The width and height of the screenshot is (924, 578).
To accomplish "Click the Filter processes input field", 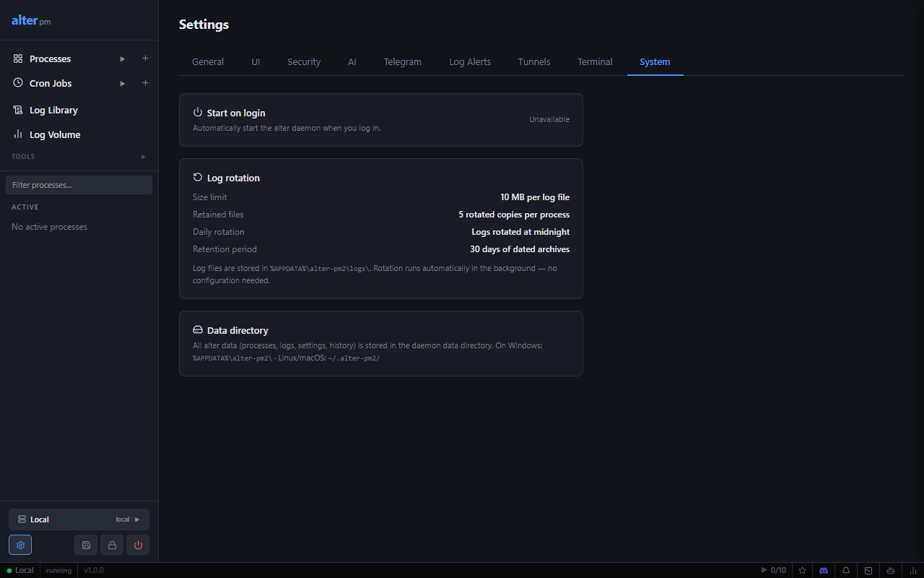I will (x=79, y=185).
